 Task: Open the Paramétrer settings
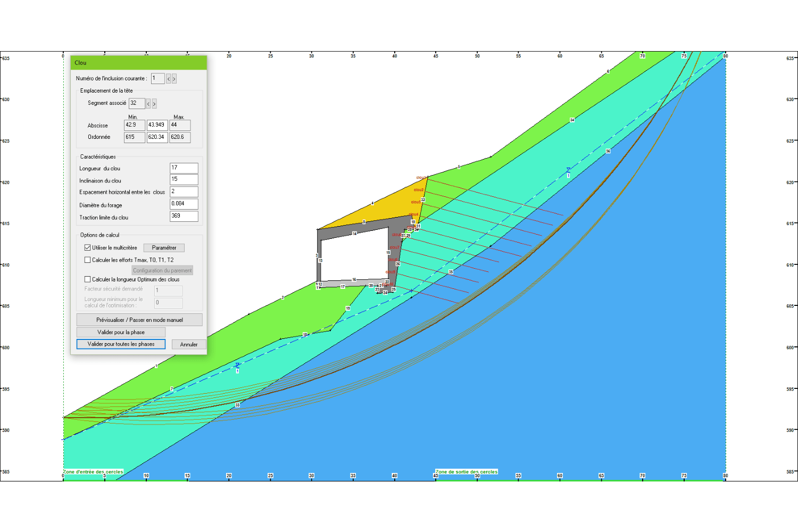[164, 248]
